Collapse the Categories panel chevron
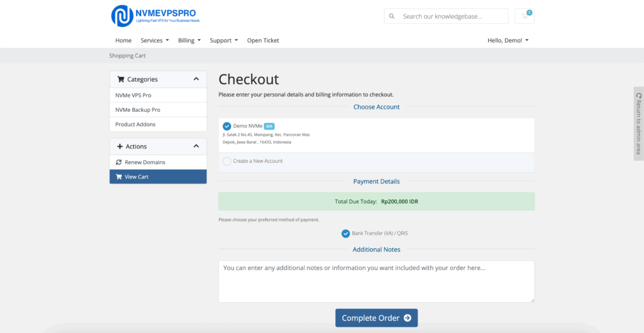This screenshot has width=644, height=333. pyautogui.click(x=196, y=79)
